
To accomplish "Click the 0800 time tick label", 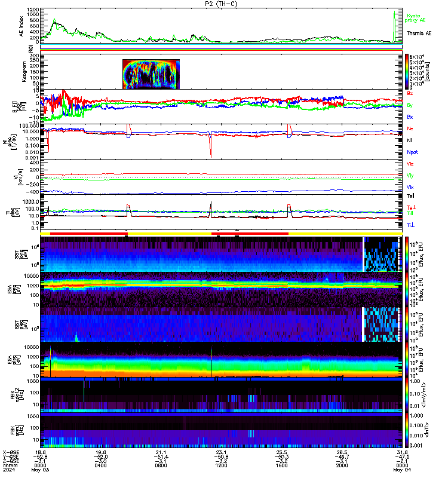I will 161,465.
